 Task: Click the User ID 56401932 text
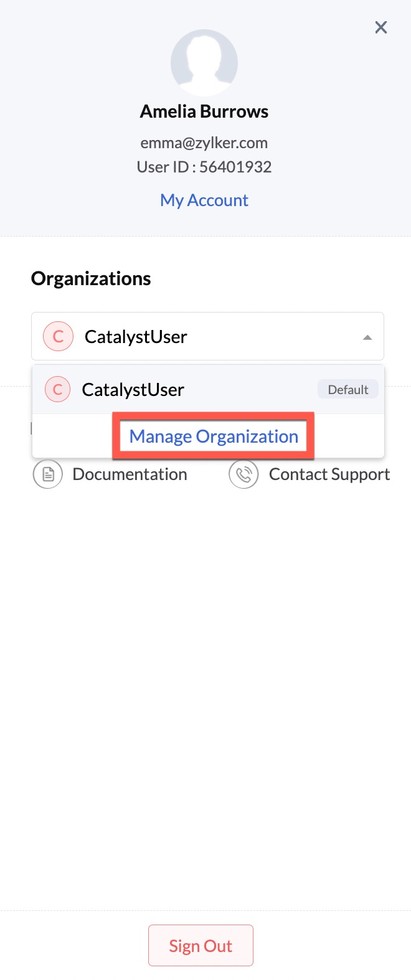pos(204,167)
